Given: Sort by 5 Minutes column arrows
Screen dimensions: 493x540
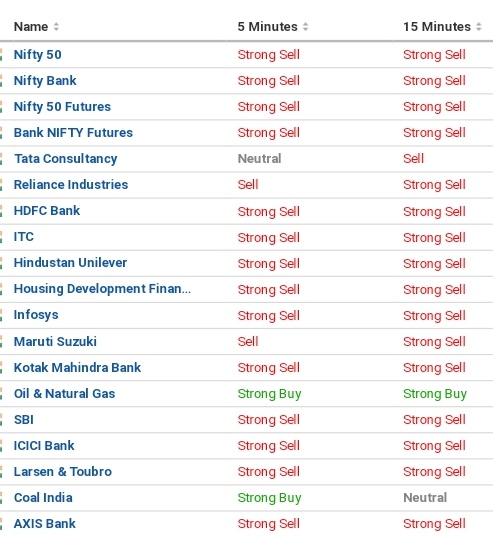Looking at the screenshot, I should pos(305,27).
